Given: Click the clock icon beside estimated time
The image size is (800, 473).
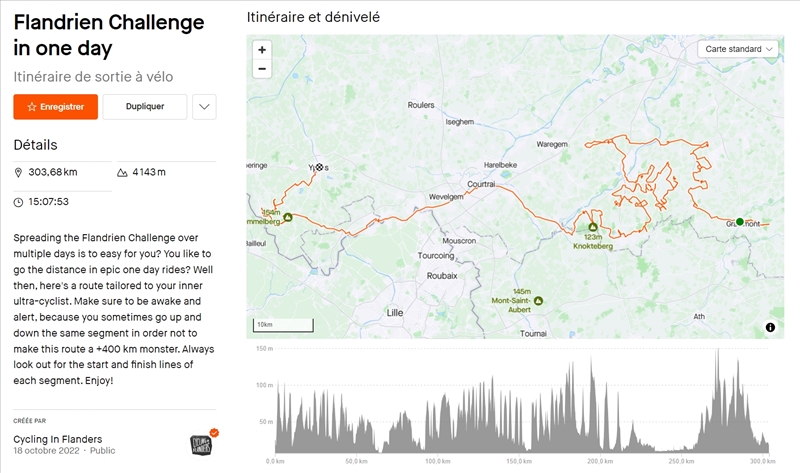Looking at the screenshot, I should click(19, 202).
